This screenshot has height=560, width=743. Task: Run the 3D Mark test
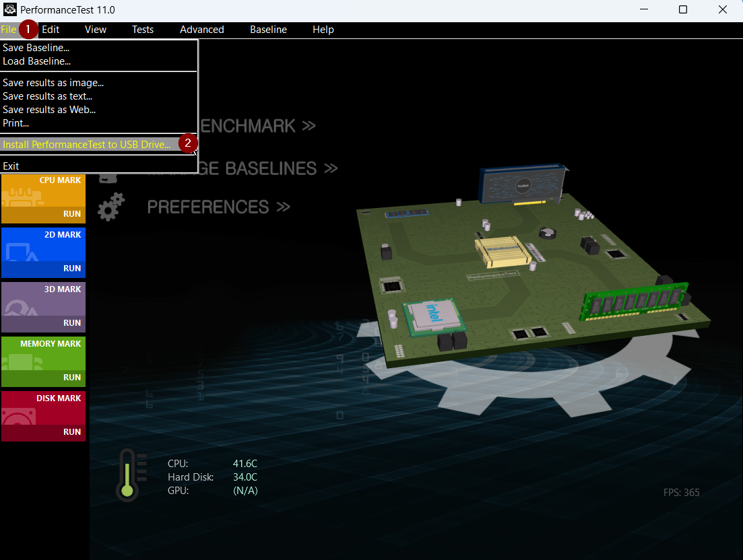coord(72,323)
